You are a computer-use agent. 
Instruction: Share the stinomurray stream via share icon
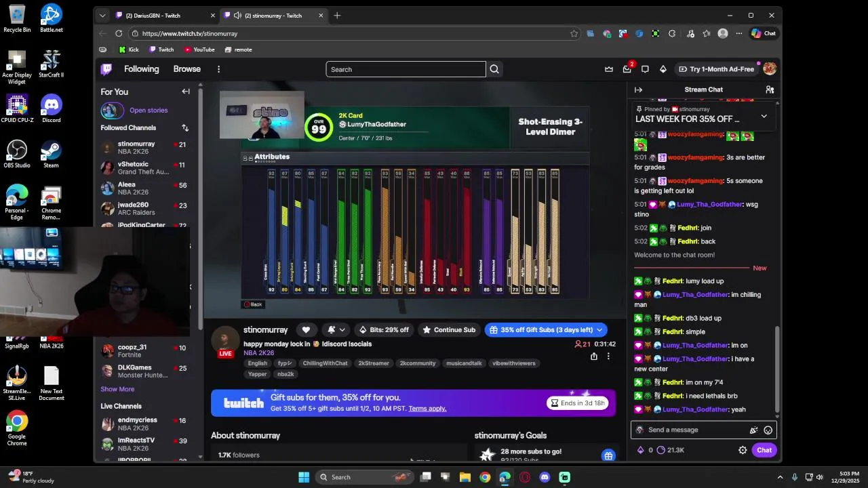[594, 357]
